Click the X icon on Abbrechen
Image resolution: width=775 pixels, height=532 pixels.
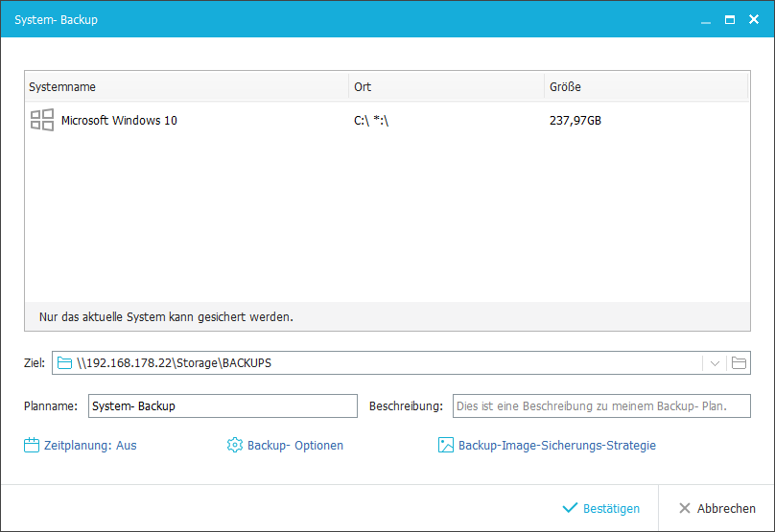684,508
